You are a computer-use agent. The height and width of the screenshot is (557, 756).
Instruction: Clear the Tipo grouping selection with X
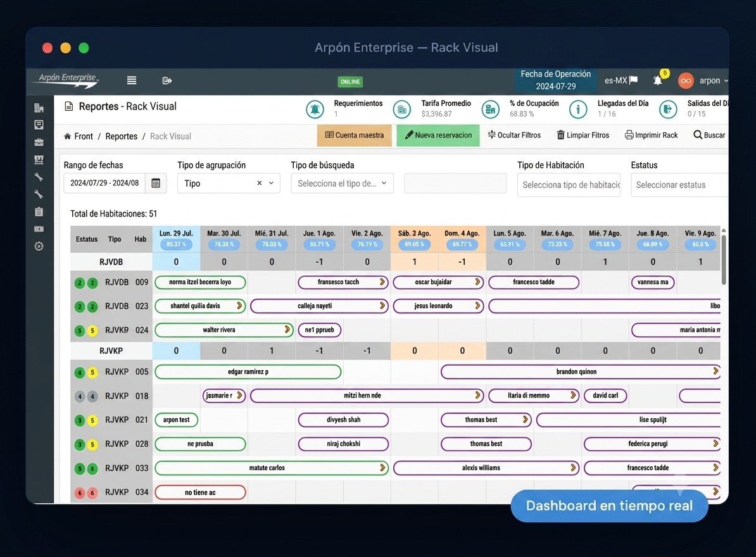point(260,183)
